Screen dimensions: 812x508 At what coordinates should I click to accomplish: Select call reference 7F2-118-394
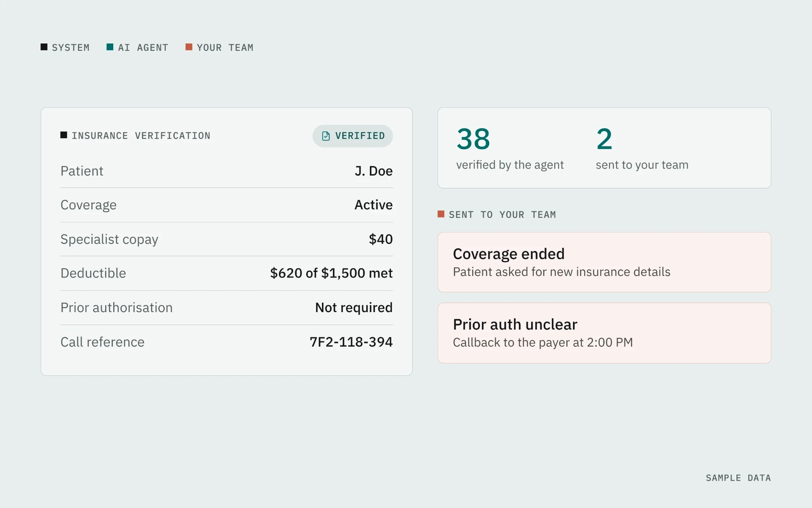click(x=351, y=342)
